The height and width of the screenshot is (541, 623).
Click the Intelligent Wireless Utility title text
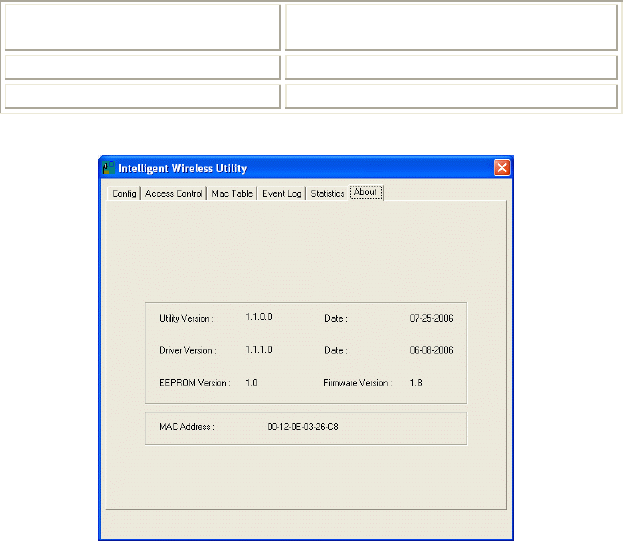click(182, 168)
